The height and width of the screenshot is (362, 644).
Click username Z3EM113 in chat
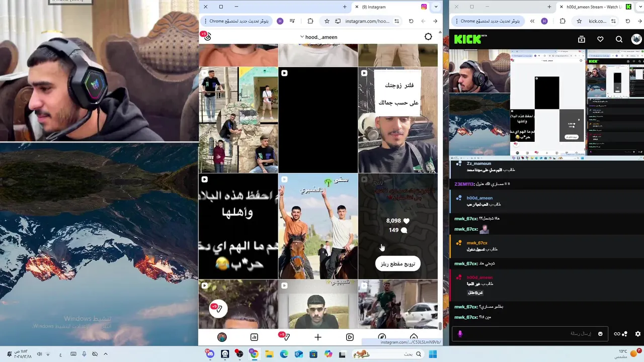464,184
